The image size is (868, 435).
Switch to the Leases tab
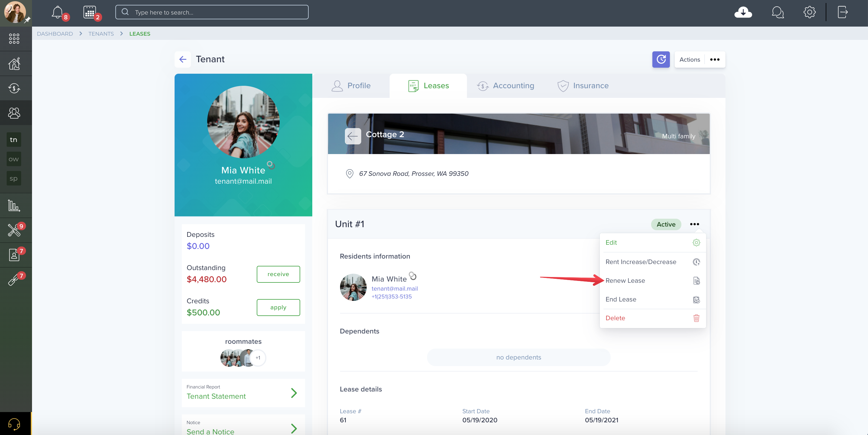428,85
